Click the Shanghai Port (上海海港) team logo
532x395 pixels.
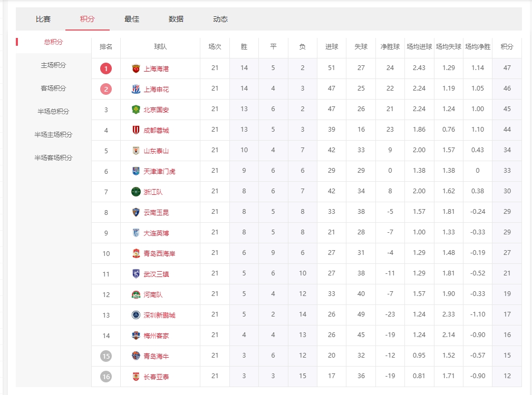[136, 68]
